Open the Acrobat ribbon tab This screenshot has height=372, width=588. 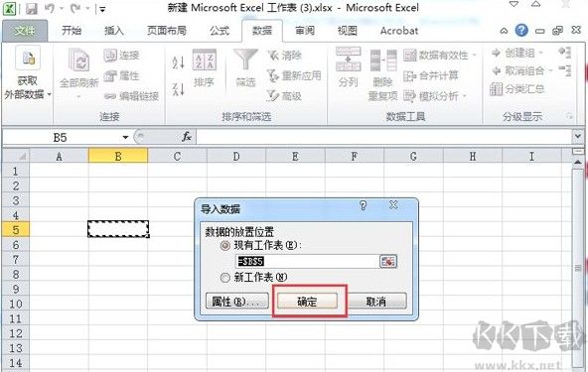(x=399, y=31)
